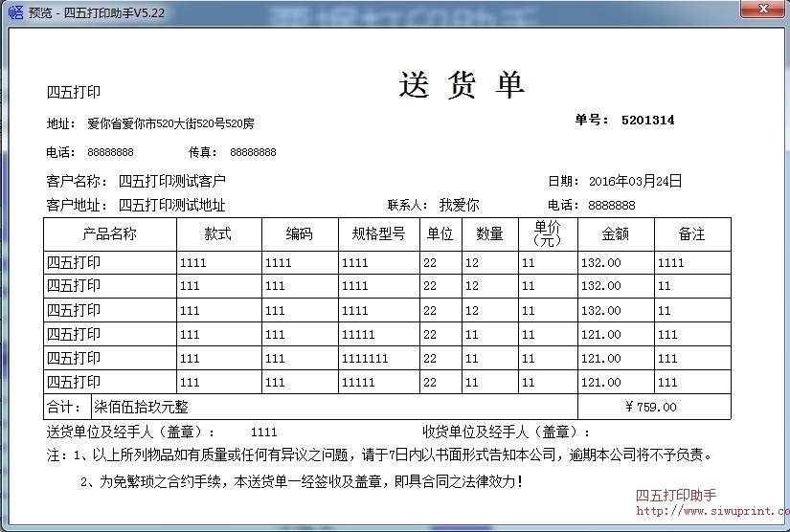
Task: Close the print preview window
Action: 760,10
